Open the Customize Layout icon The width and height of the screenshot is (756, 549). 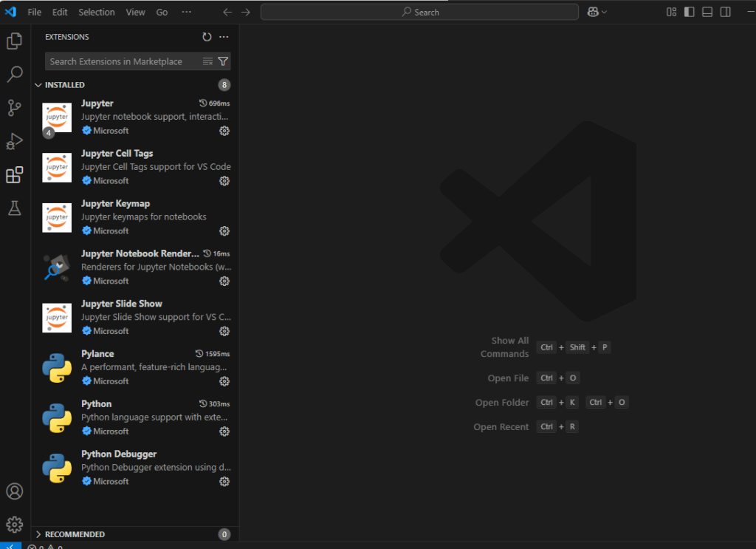coord(671,12)
